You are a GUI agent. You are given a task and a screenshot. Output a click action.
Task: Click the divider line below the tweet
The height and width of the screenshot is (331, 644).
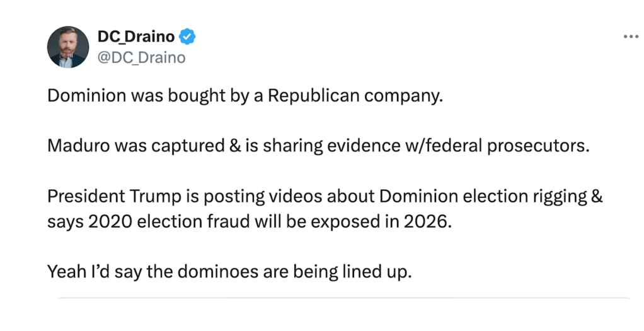344,298
